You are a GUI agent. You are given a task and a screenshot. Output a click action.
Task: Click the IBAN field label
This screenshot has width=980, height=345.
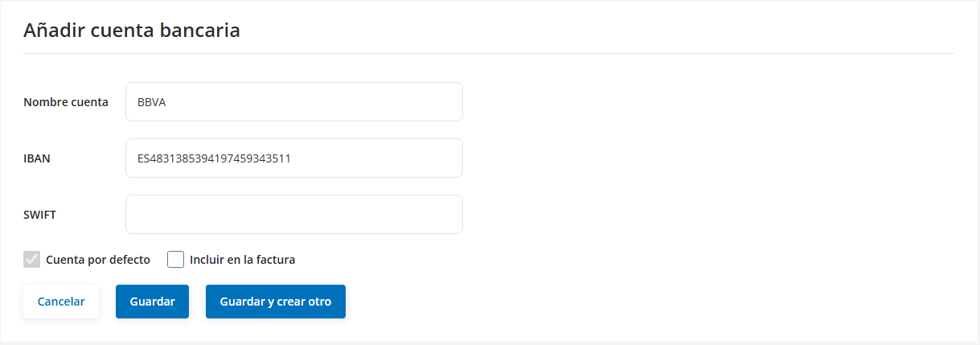(x=37, y=158)
